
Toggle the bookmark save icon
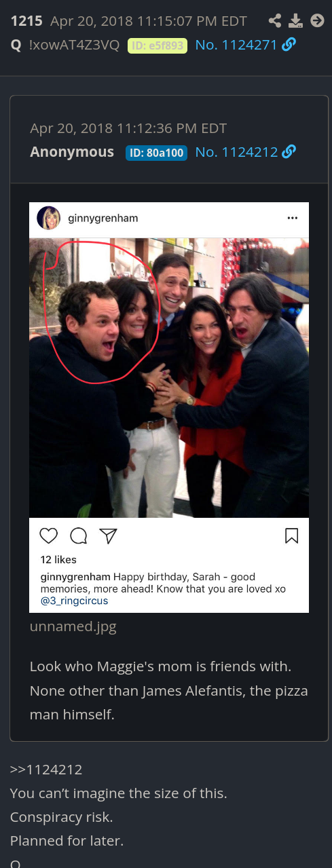(x=291, y=536)
